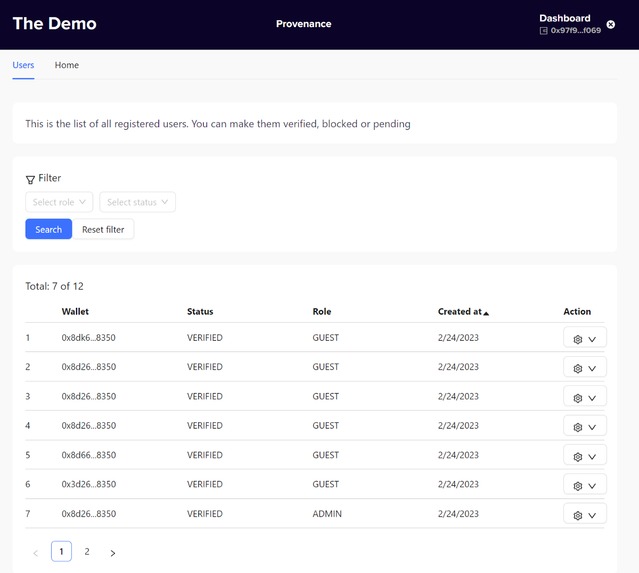This screenshot has height=573, width=639.
Task: Click wallet address 0x3d26...8350
Action: tap(89, 484)
